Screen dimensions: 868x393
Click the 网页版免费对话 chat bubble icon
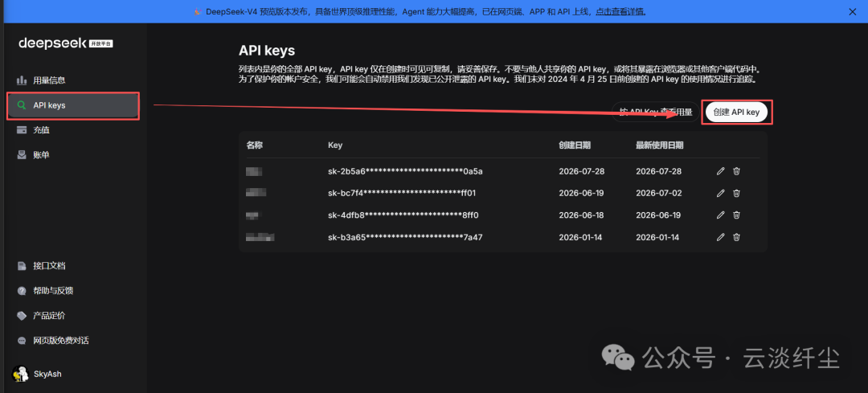22,341
